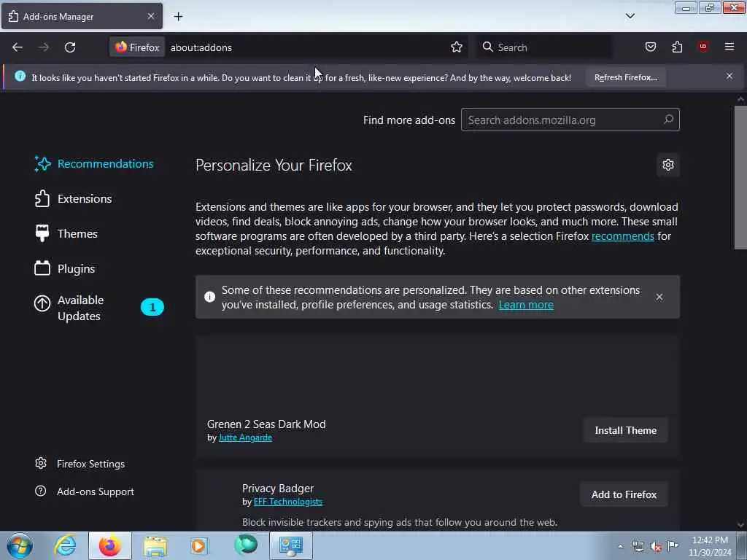747x560 pixels.
Task: Click the Refresh Firefox... button
Action: click(x=625, y=77)
